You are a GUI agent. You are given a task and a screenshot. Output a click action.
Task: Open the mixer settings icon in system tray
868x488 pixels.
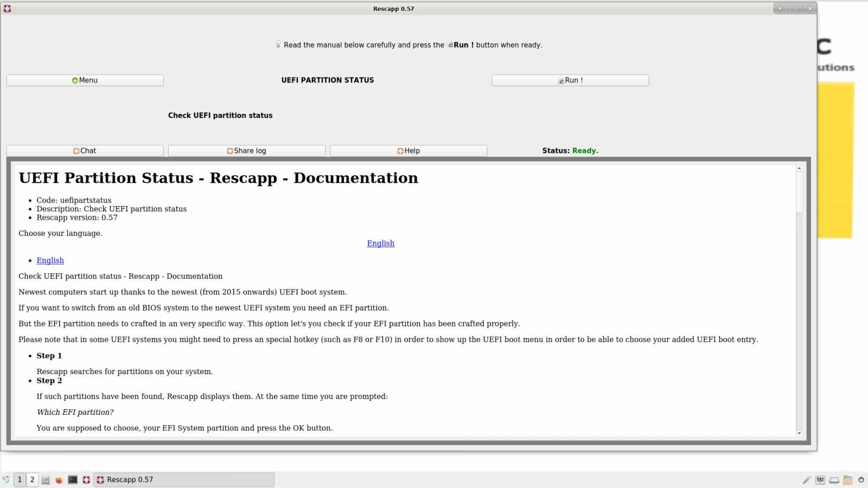pos(820,480)
